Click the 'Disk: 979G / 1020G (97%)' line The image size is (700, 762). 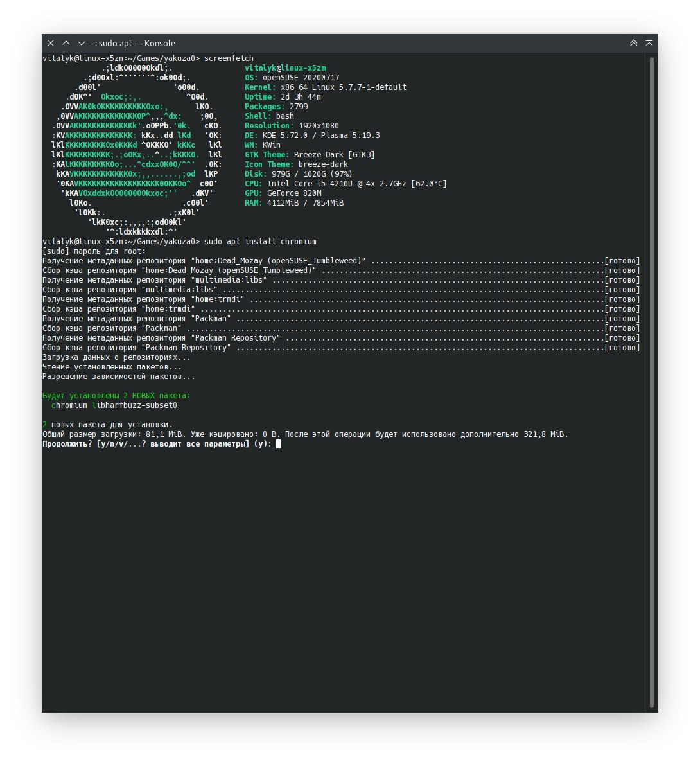pos(298,174)
